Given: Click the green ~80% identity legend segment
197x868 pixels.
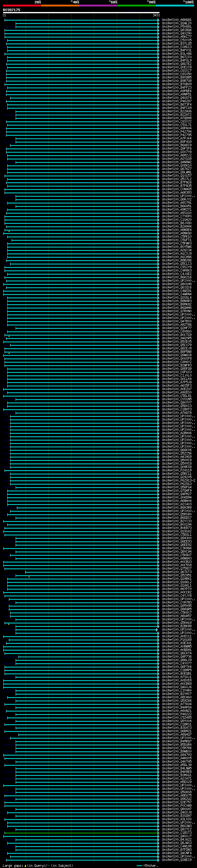Looking at the screenshot, I should tap(137, 6).
